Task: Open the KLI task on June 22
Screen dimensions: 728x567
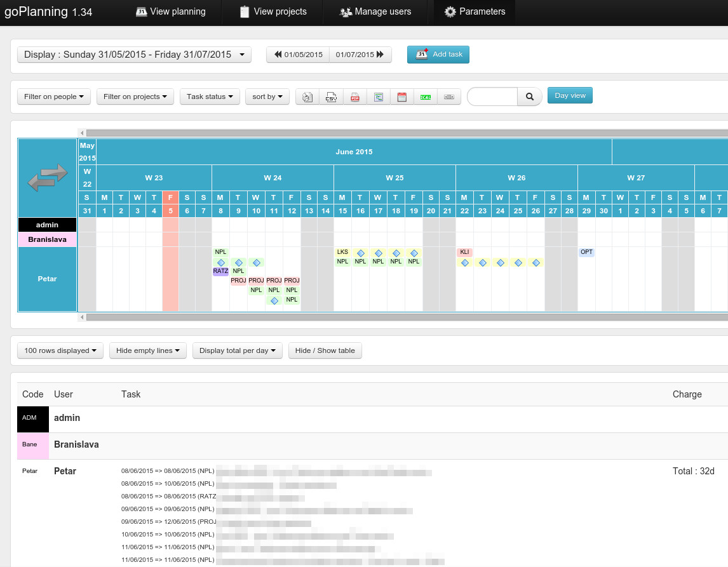Action: tap(464, 252)
